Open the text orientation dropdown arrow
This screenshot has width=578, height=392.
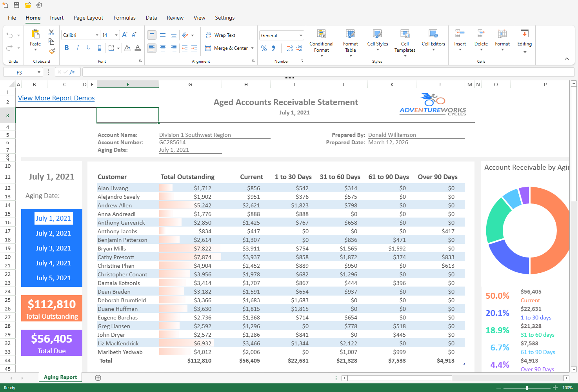click(x=192, y=35)
